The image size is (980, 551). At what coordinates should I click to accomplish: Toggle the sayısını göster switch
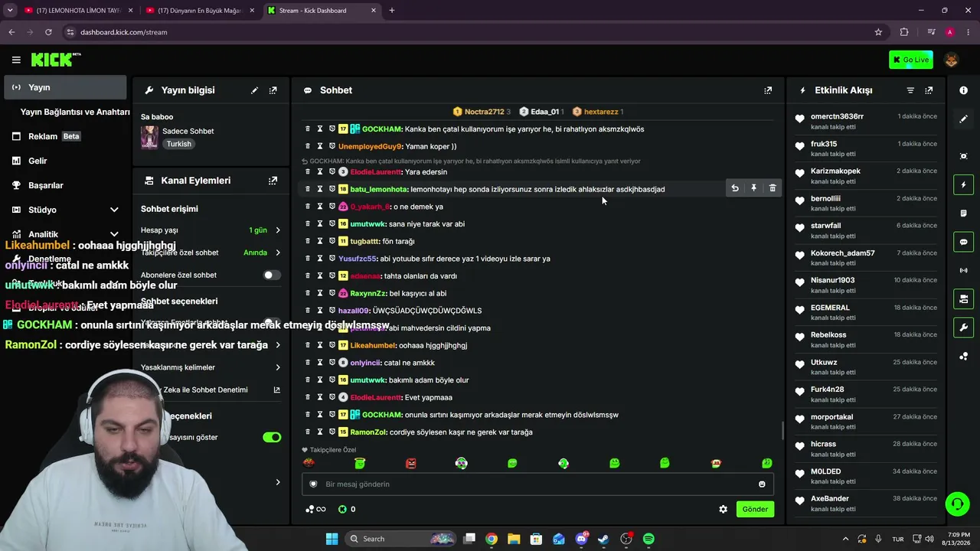tap(272, 437)
